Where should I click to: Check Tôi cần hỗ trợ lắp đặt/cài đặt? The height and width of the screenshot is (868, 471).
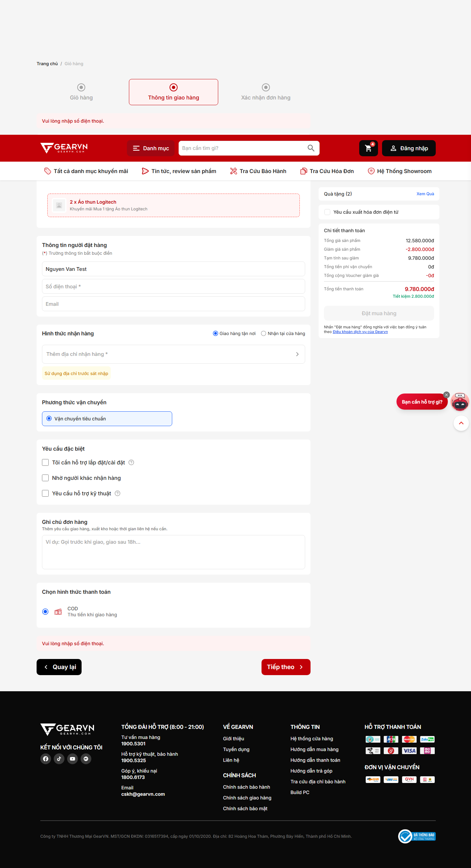click(45, 463)
